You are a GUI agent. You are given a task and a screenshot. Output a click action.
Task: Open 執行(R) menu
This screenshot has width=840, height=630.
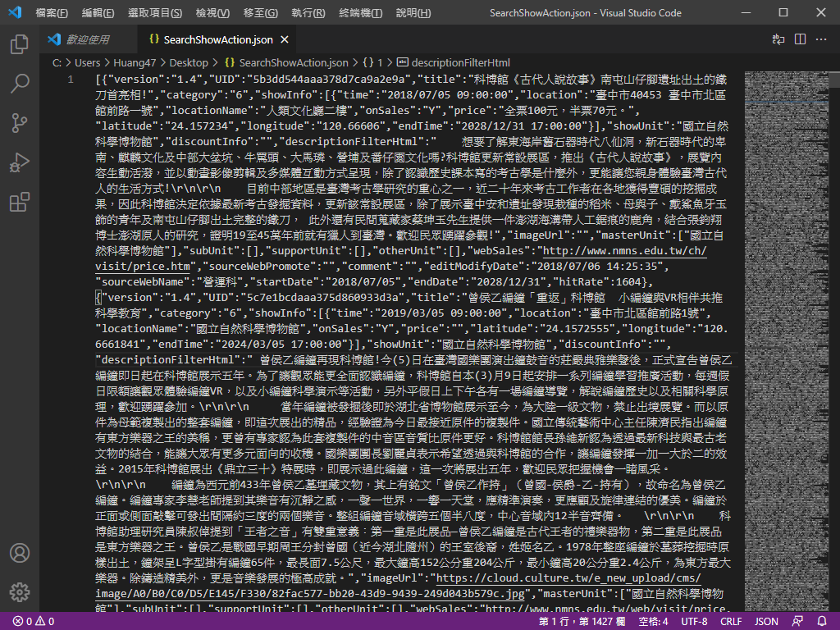tap(308, 13)
